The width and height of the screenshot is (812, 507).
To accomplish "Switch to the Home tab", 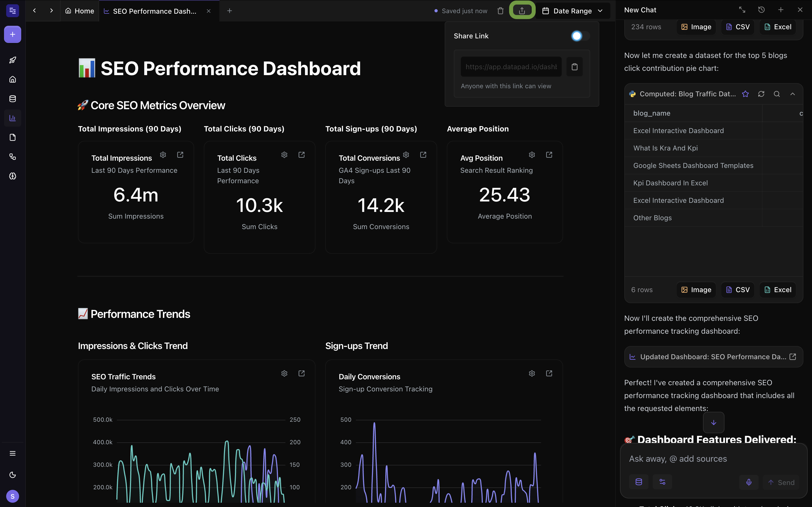I will (79, 11).
